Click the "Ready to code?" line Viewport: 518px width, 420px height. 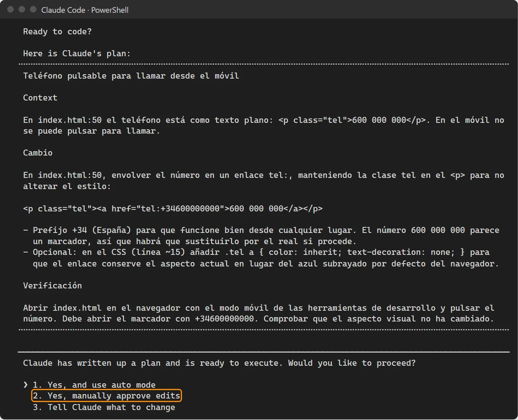point(57,32)
